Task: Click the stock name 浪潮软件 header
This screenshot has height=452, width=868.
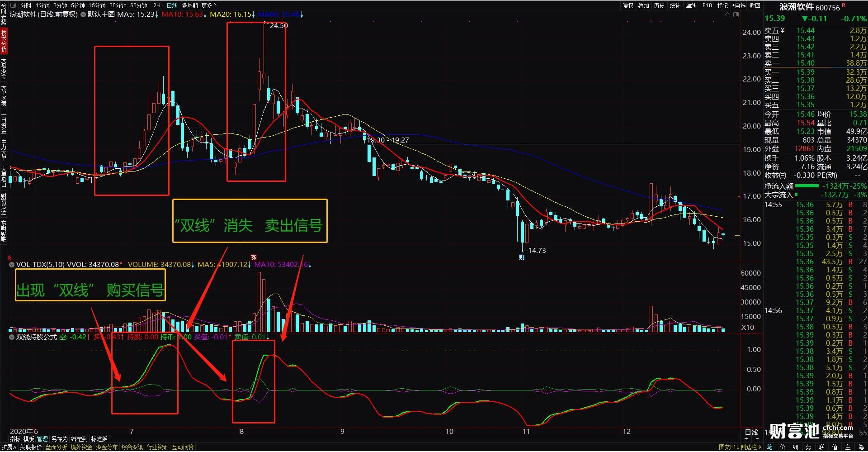Action: [797, 7]
